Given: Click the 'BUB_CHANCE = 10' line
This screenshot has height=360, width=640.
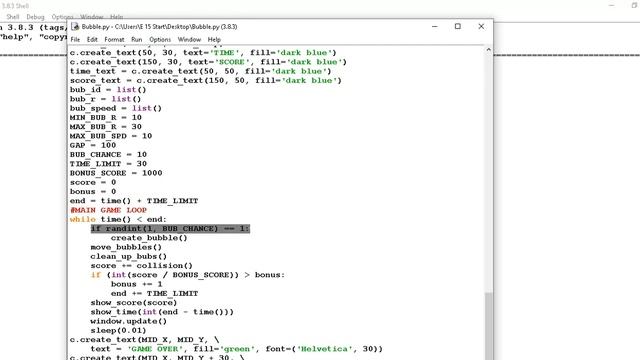Looking at the screenshot, I should (108, 155).
